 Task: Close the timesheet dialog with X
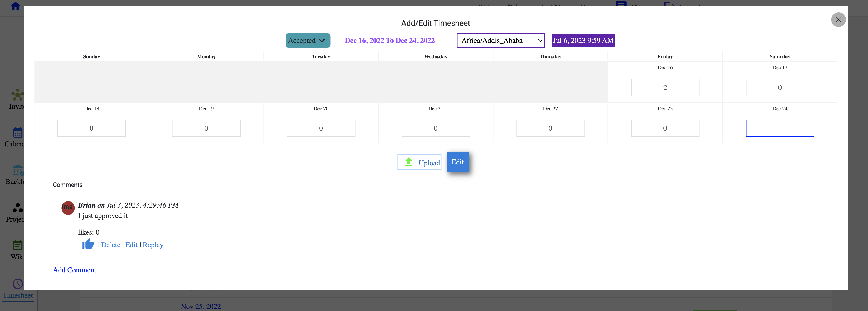(838, 20)
